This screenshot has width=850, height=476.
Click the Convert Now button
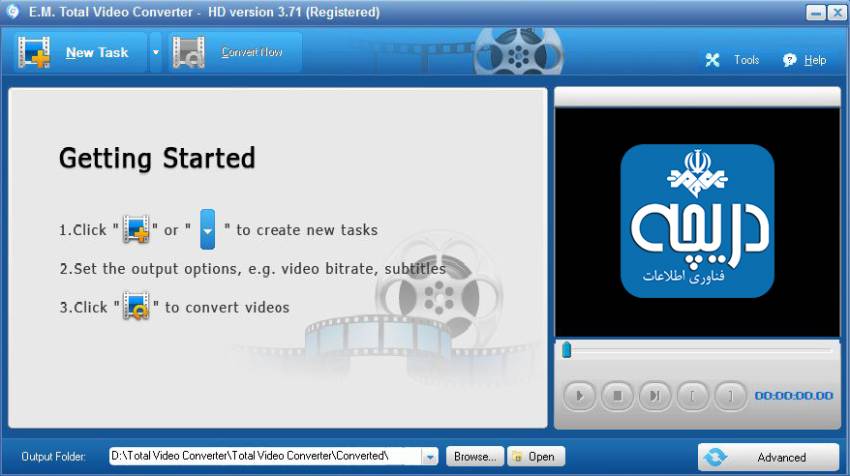point(234,52)
